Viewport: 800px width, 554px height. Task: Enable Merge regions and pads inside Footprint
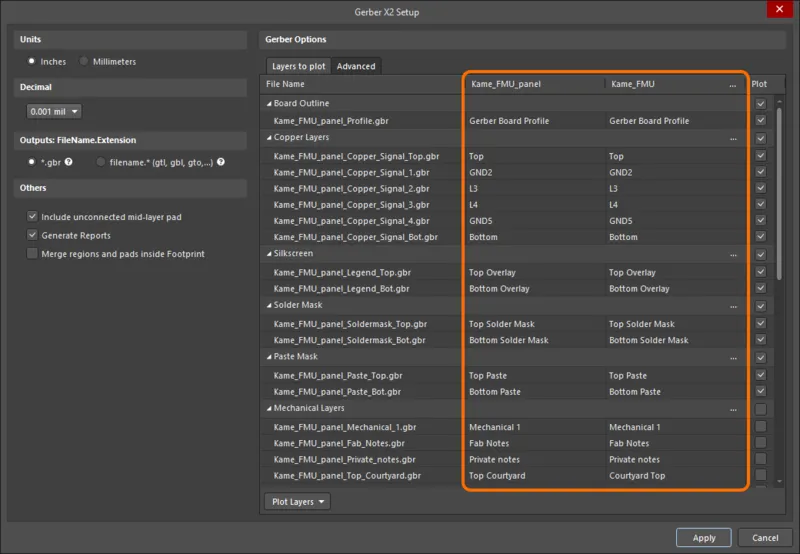pyautogui.click(x=33, y=254)
